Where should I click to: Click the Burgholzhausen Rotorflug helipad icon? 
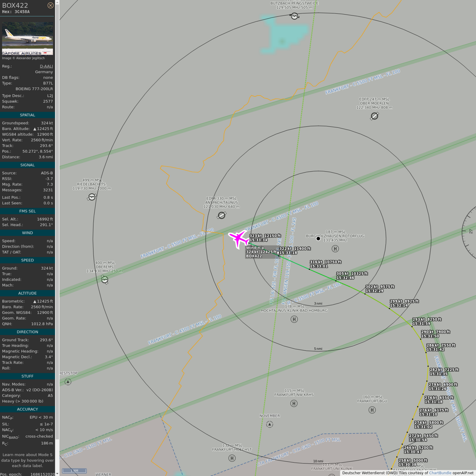pos(335,249)
